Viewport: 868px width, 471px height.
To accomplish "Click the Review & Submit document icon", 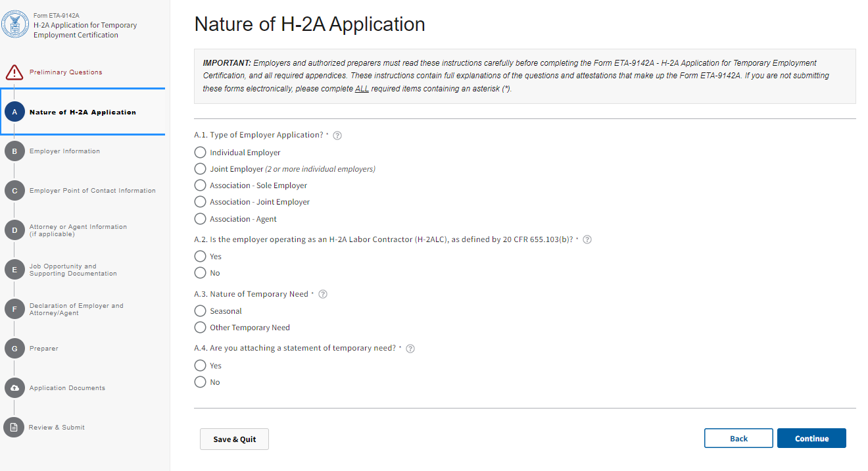I will tap(14, 428).
